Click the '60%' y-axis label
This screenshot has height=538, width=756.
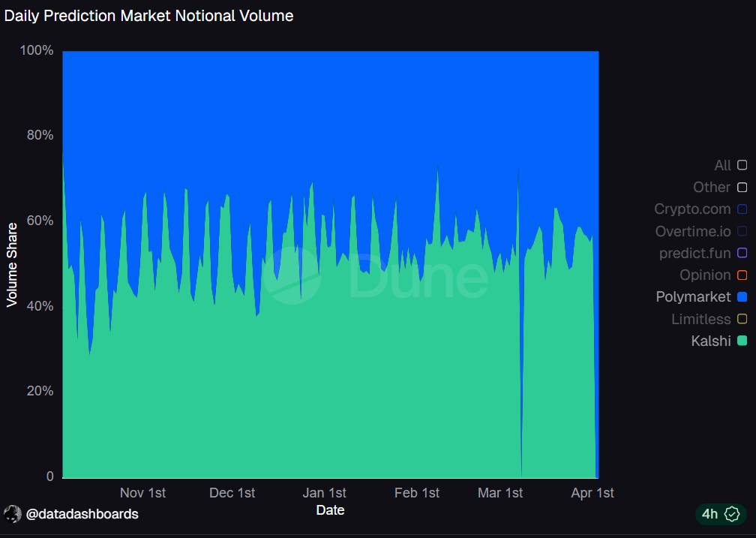[x=40, y=221]
